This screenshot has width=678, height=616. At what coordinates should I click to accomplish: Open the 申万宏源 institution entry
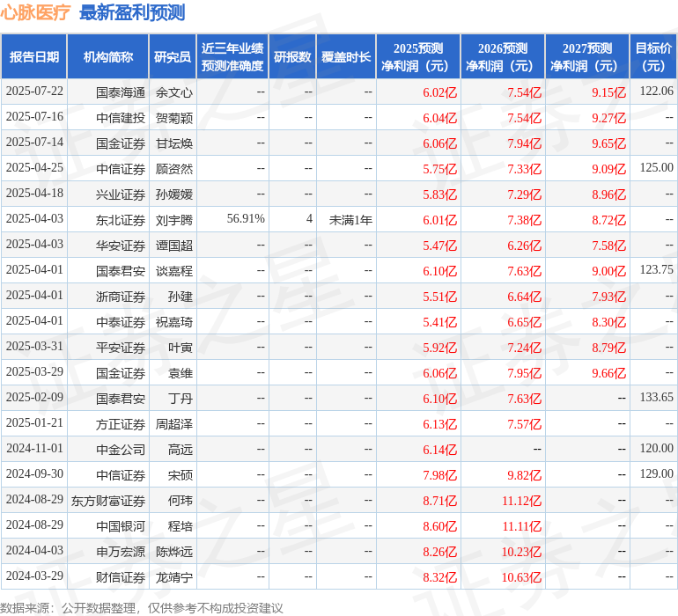pyautogui.click(x=121, y=551)
